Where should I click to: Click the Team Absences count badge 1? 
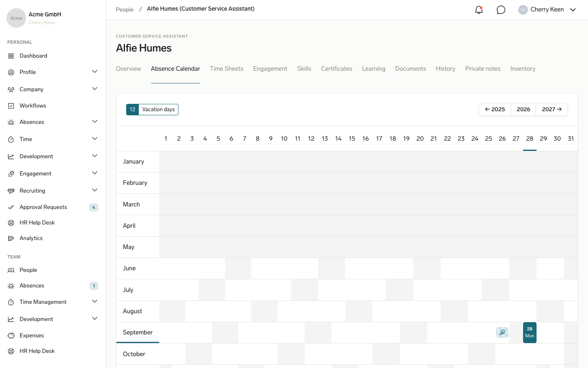pyautogui.click(x=94, y=286)
